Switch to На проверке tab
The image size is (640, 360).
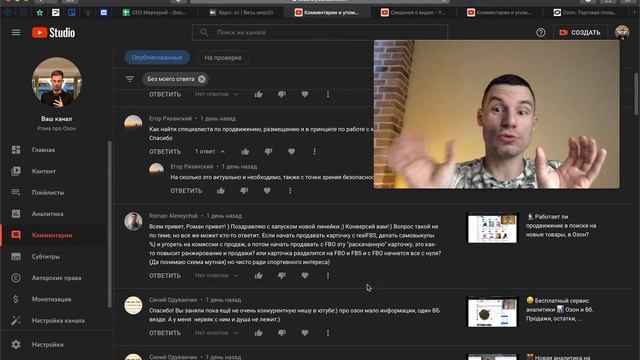pyautogui.click(x=223, y=58)
